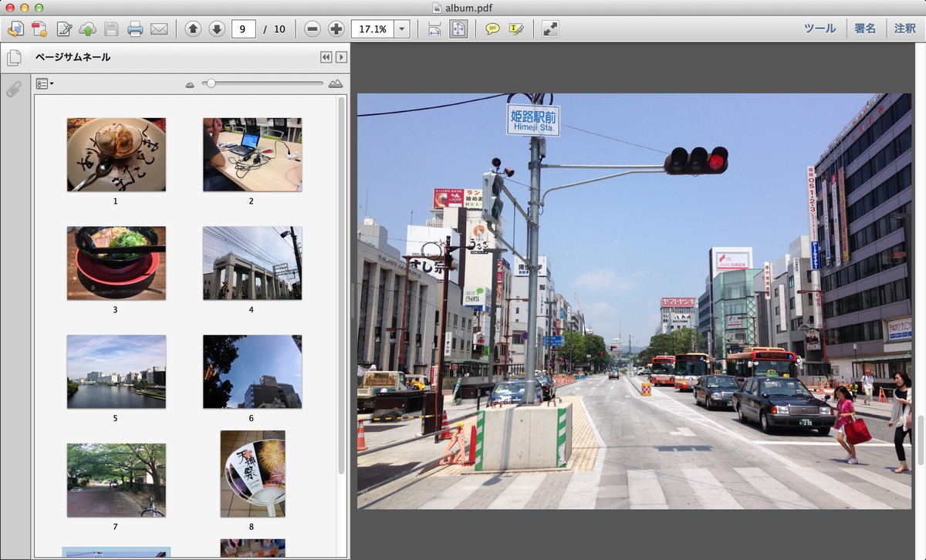Select the fit width scrolling mode icon

coord(434,29)
